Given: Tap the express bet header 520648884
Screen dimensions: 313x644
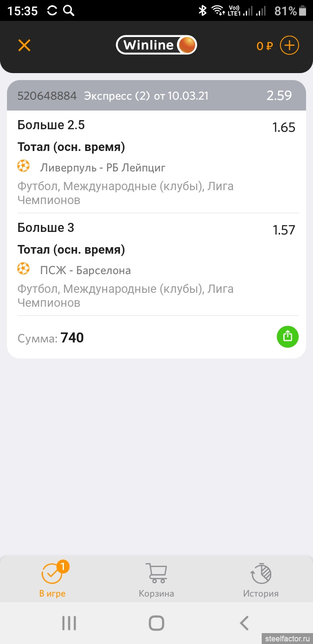Looking at the screenshot, I should (47, 96).
